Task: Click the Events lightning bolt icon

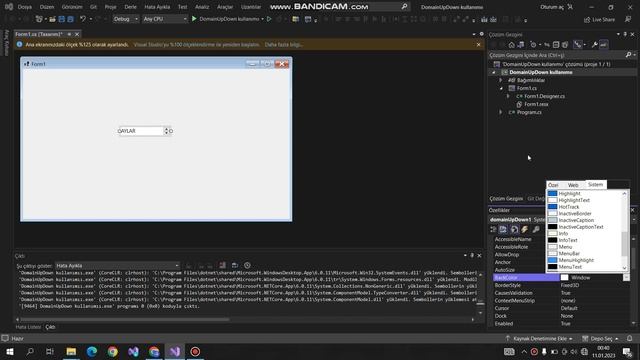Action: coord(524,229)
